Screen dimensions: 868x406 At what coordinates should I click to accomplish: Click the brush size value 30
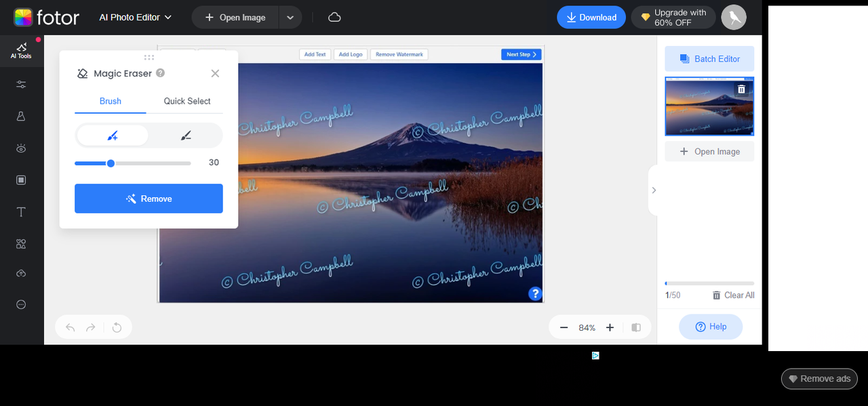point(214,163)
